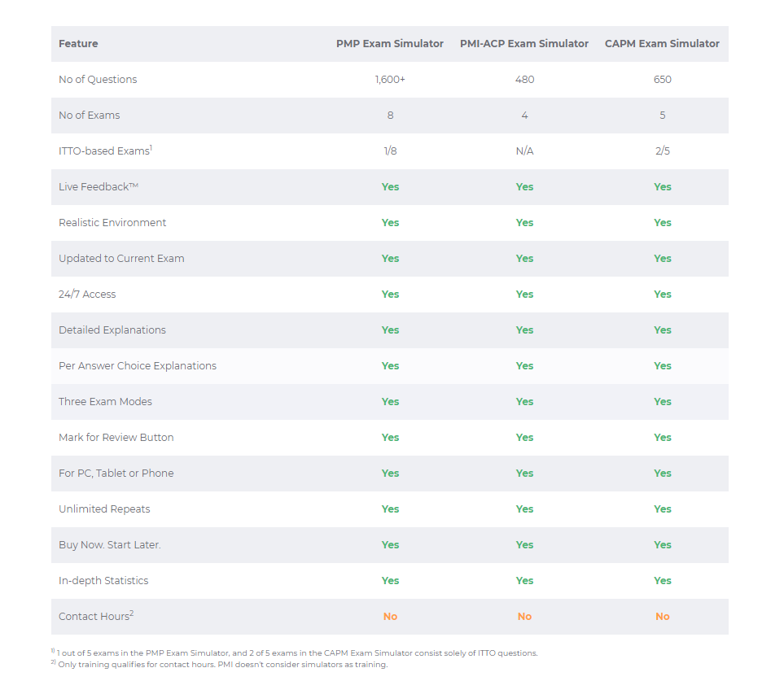The width and height of the screenshot is (784, 681).
Task: Select the Live Feedback row label
Action: pos(99,187)
